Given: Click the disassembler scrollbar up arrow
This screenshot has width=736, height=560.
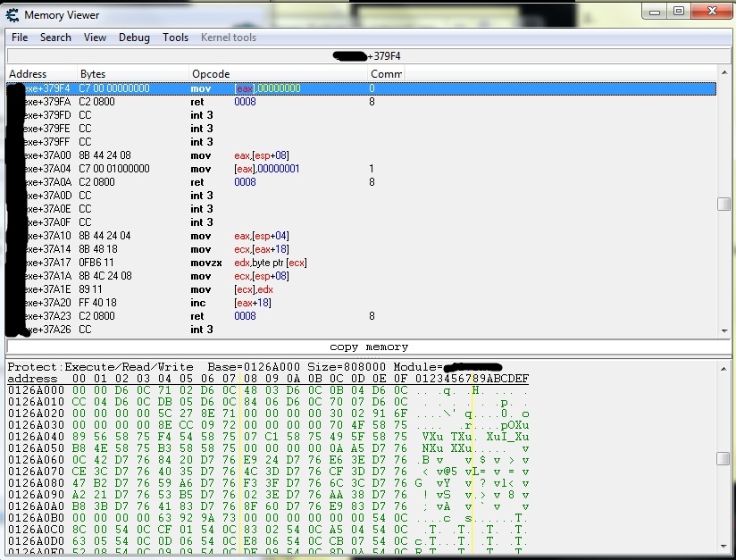Looking at the screenshot, I should coord(723,74).
